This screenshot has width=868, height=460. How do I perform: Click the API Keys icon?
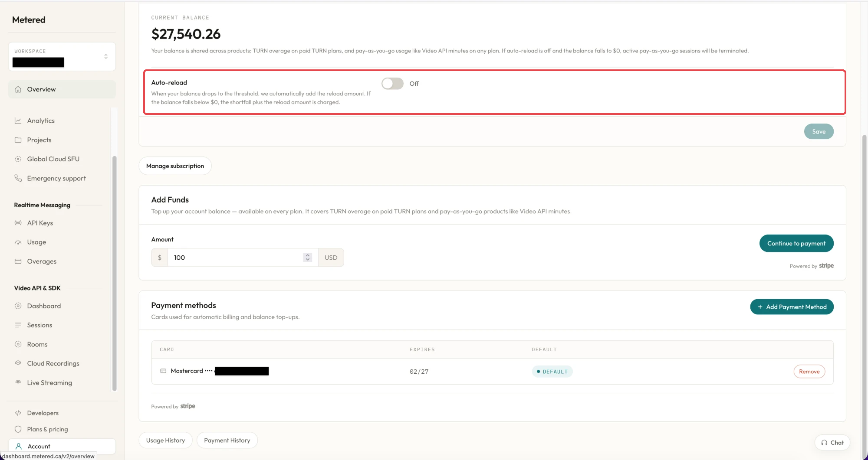point(18,223)
